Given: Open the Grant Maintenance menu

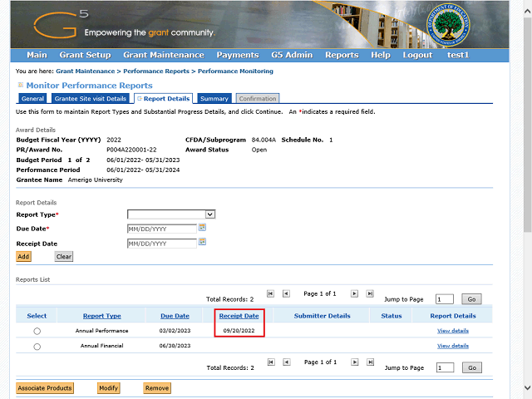Looking at the screenshot, I should [x=164, y=55].
